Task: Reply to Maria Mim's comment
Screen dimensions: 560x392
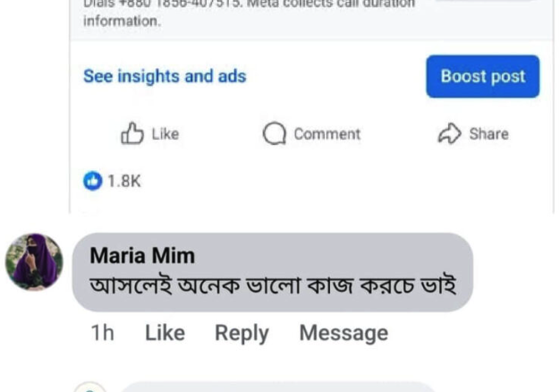Action: point(242,333)
